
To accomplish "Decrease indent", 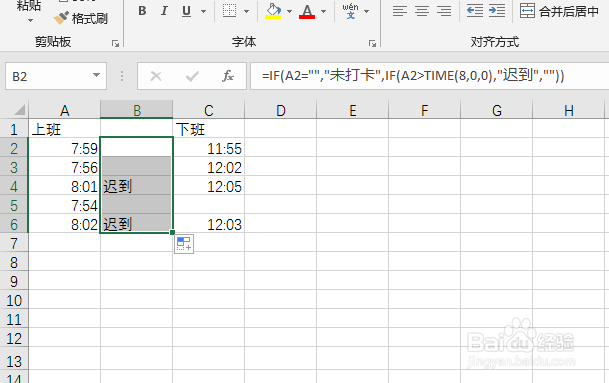I will (475, 11).
